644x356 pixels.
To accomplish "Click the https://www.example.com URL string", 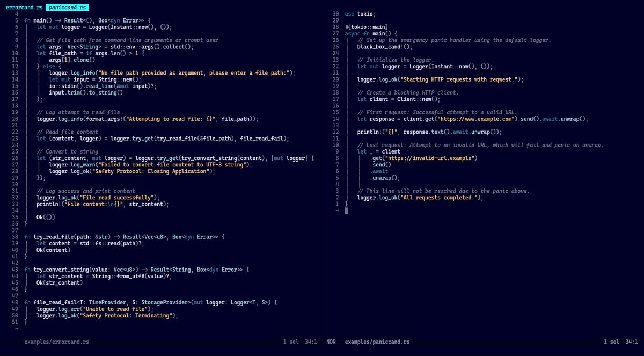I will pyautogui.click(x=478, y=119).
